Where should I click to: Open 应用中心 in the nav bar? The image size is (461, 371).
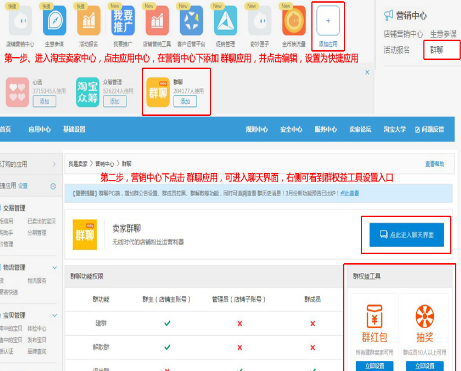click(x=40, y=129)
